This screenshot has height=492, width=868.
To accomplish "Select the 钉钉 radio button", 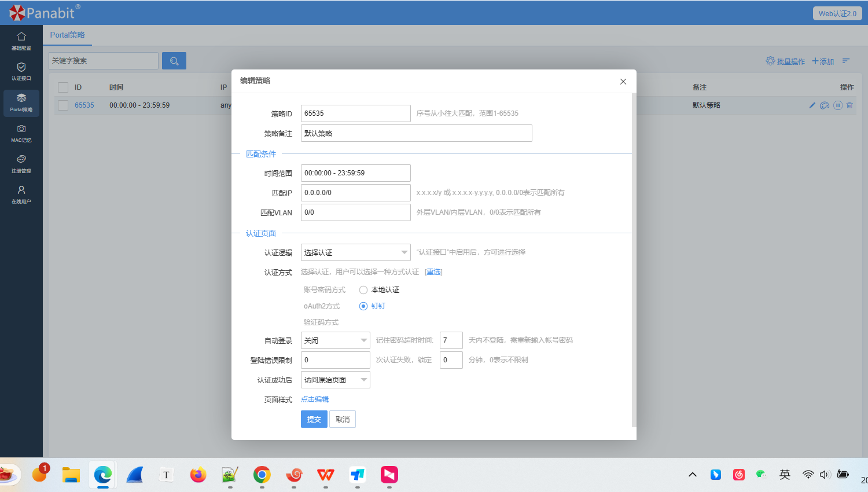I will (363, 306).
